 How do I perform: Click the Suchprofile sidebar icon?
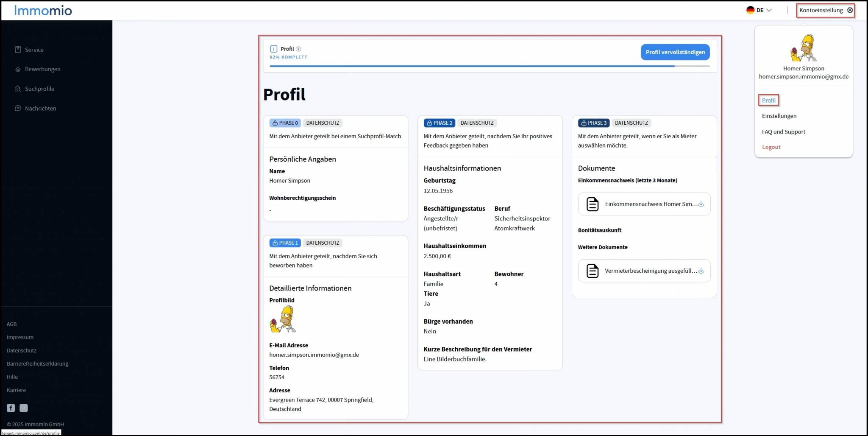[x=18, y=89]
